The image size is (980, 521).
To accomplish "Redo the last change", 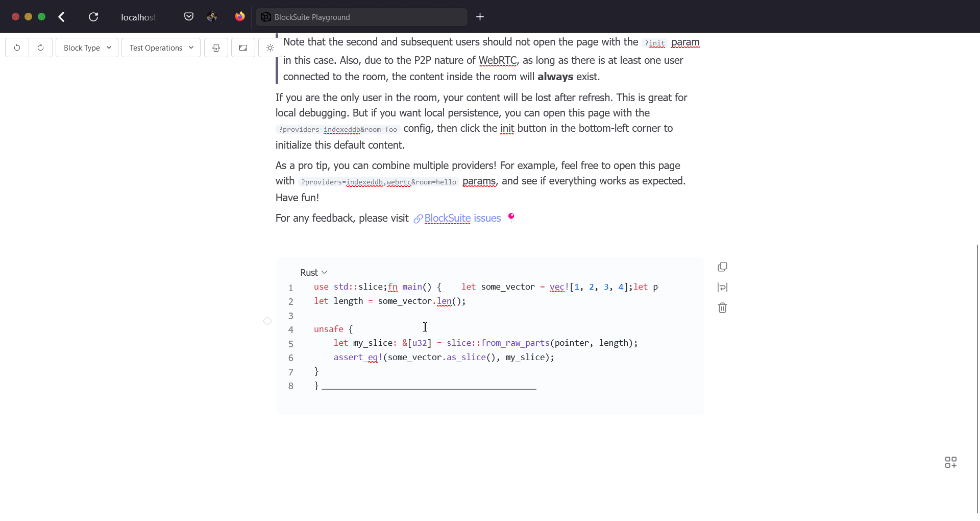I will tap(40, 48).
